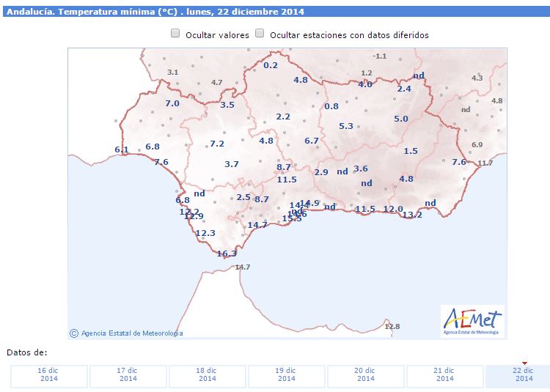Show data for 19 dic 2014

pyautogui.click(x=287, y=376)
